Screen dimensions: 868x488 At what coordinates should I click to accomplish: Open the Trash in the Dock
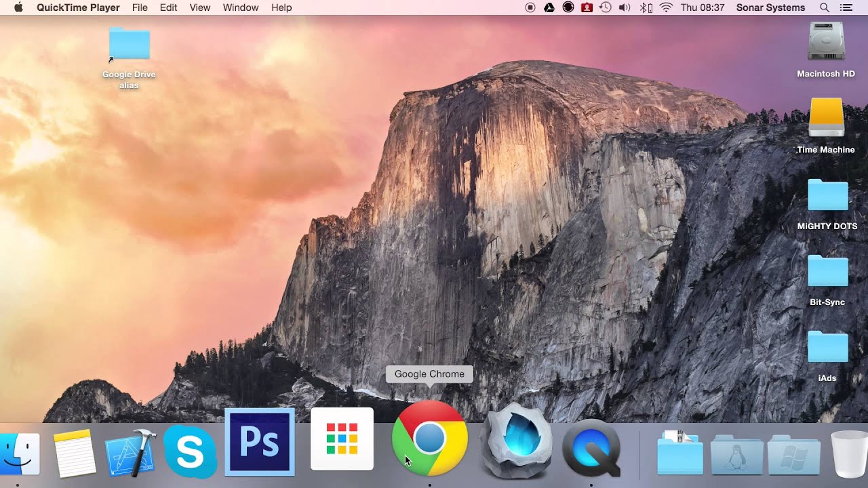[848, 453]
